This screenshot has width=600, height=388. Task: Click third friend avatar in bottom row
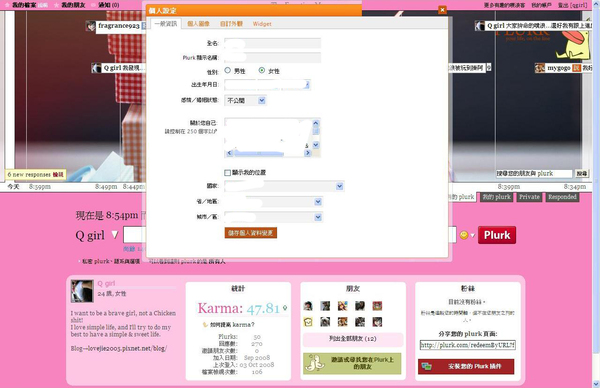pyautogui.click(x=342, y=322)
